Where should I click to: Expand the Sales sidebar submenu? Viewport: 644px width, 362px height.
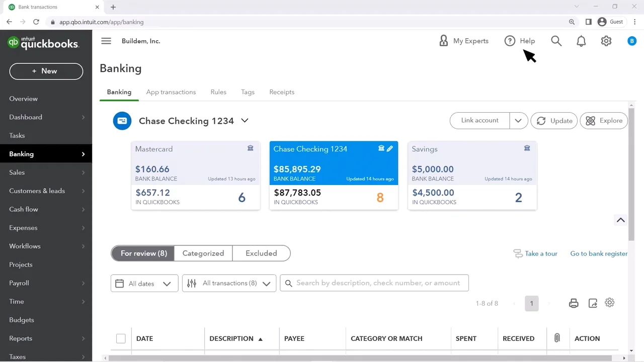coord(84,172)
